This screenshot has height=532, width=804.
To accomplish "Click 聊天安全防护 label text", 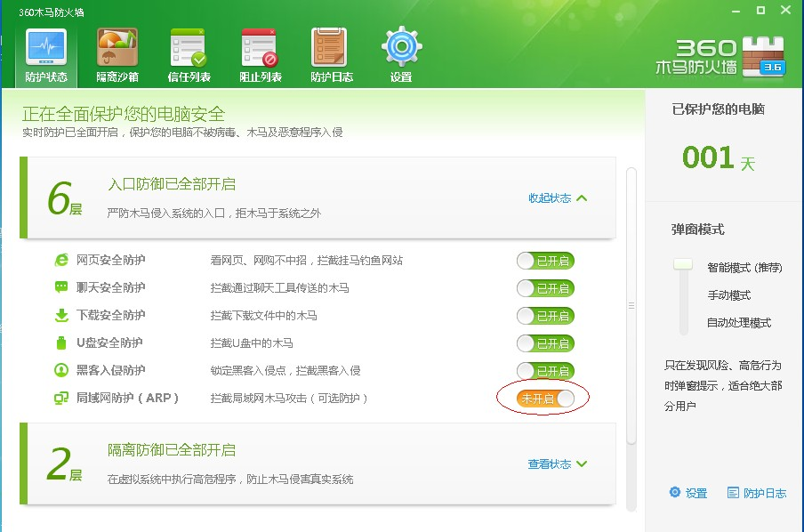I will tap(110, 287).
